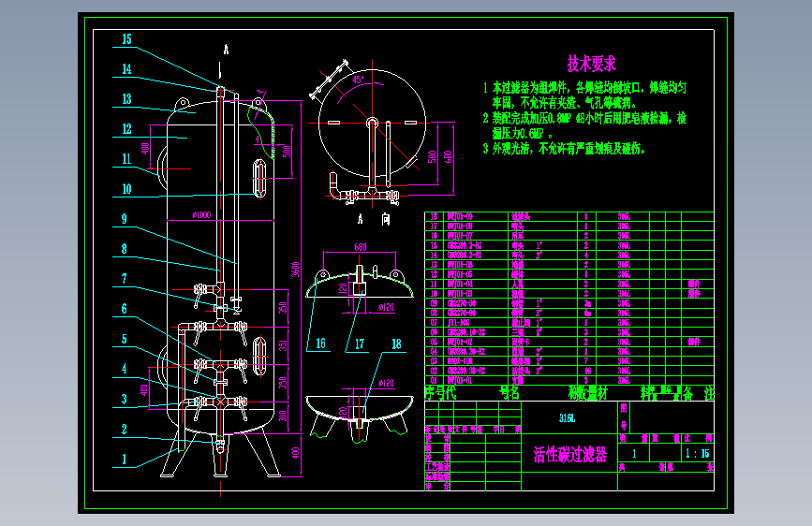Screen dimensions: 812x526
Task: Click callout number 17 label
Action: click(360, 343)
